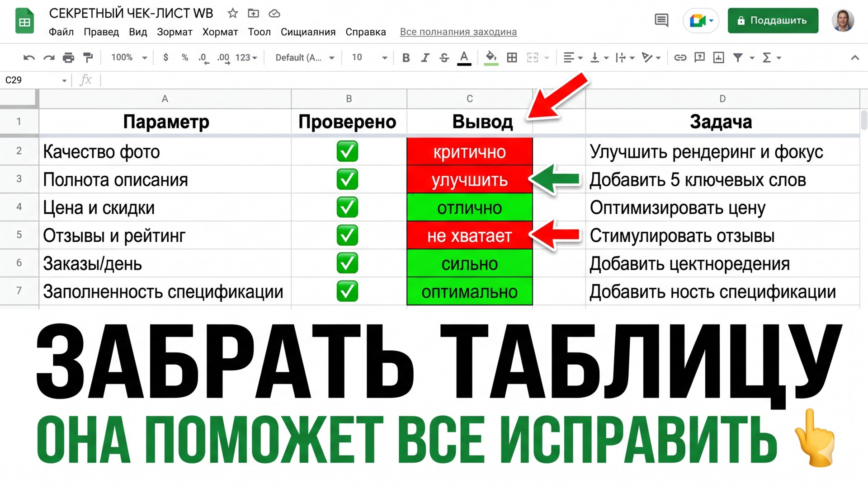
Task: Select column D header
Action: click(722, 99)
